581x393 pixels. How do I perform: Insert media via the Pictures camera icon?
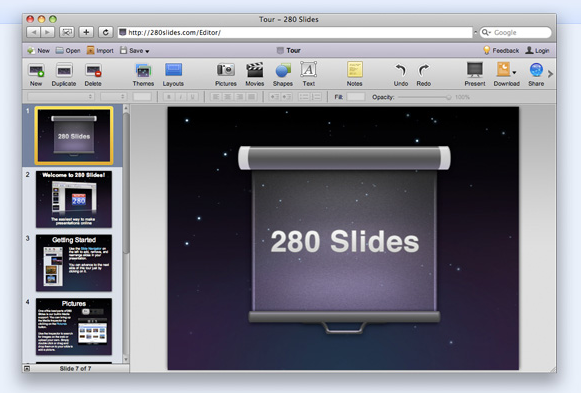click(226, 70)
